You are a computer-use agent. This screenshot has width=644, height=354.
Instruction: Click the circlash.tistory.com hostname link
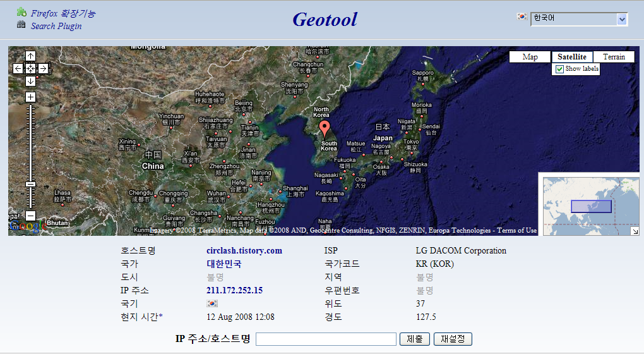[x=244, y=250]
